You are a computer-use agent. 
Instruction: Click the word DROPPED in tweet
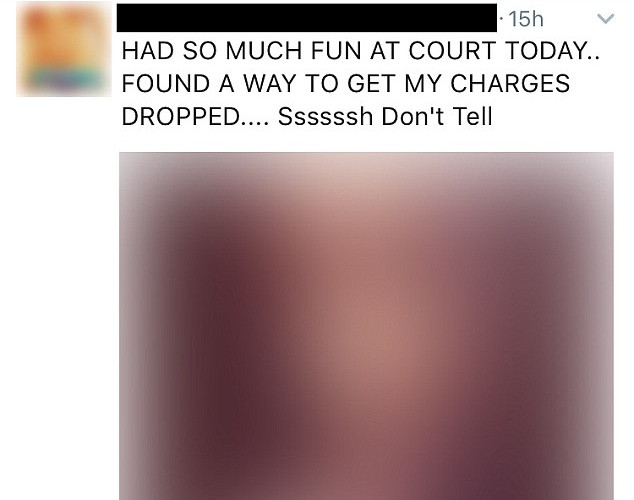(181, 117)
